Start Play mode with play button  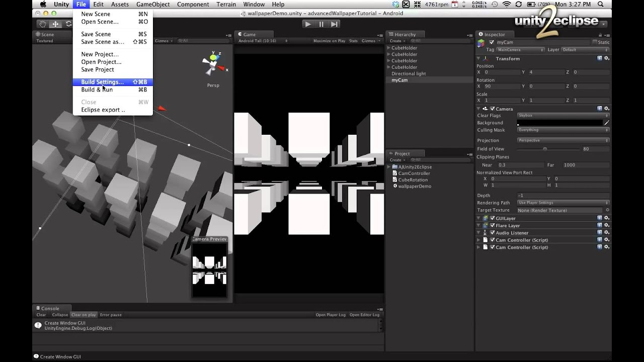[x=308, y=24]
